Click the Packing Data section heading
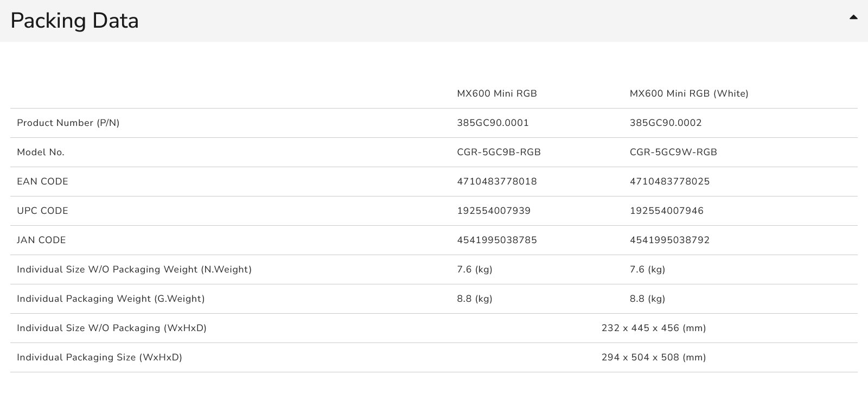868x406 pixels. (75, 21)
